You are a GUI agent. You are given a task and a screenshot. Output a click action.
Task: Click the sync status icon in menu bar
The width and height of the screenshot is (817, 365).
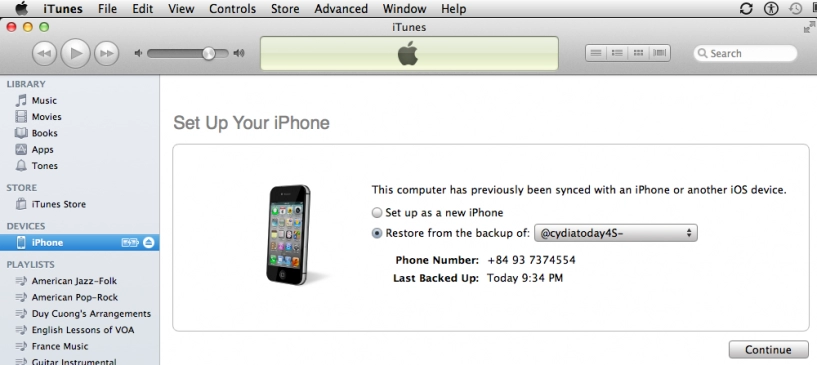pos(746,9)
